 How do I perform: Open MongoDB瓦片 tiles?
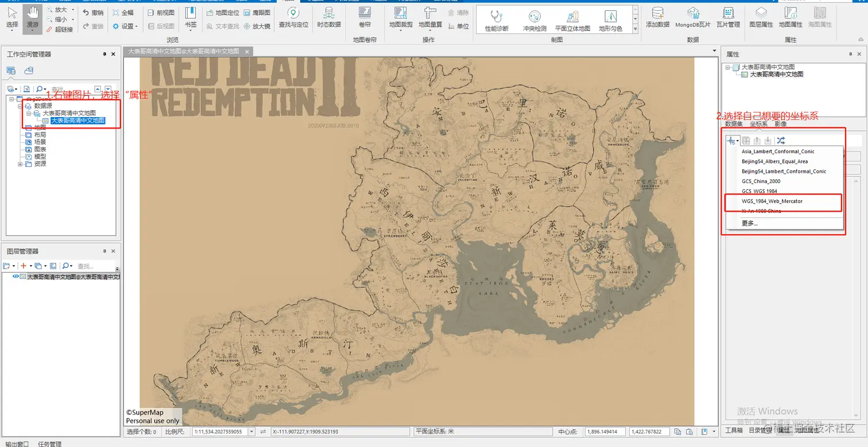(693, 18)
